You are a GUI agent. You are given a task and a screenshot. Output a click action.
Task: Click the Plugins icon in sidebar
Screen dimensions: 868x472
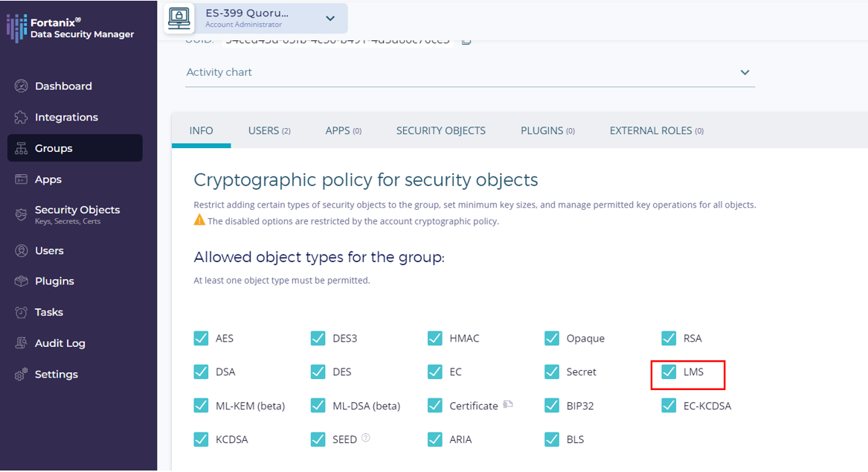[21, 281]
